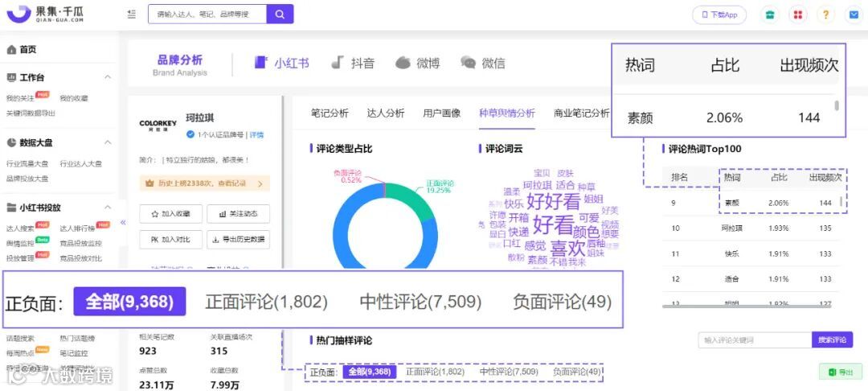Click 颜色 in the word cloud
The image size is (868, 391).
(x=586, y=232)
